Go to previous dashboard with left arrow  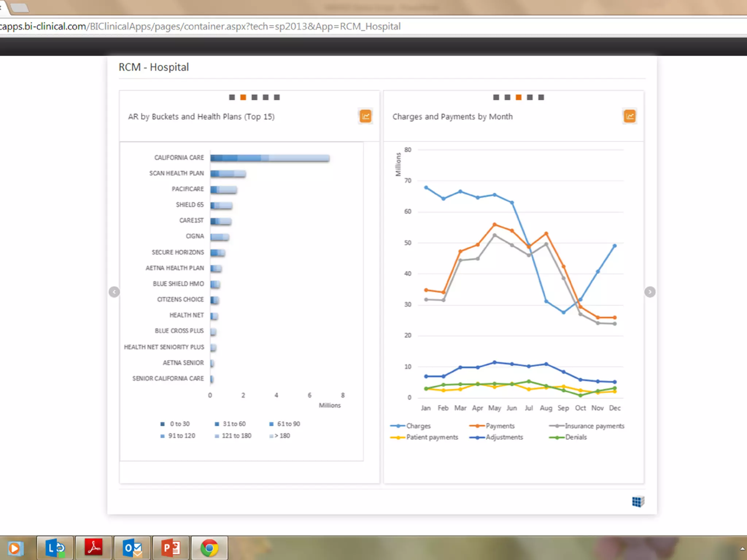(x=114, y=292)
